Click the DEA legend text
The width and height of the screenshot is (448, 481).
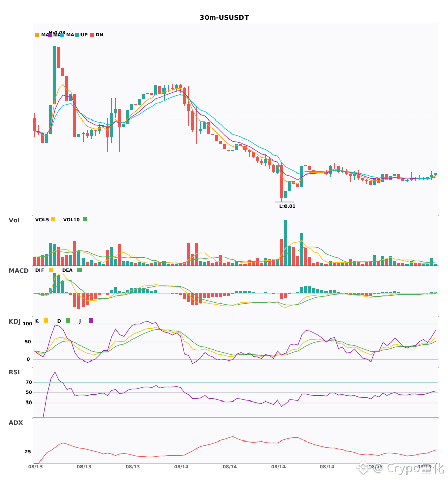click(x=67, y=270)
